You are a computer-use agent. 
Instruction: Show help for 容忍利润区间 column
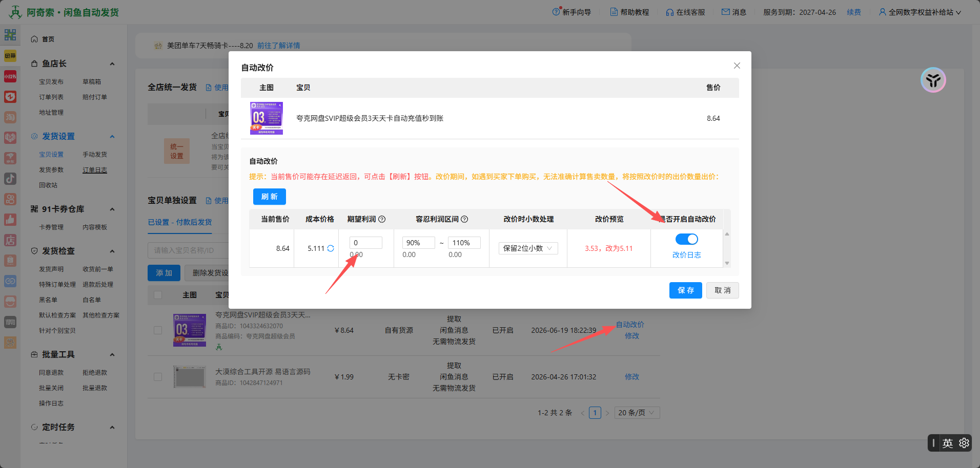coord(464,219)
